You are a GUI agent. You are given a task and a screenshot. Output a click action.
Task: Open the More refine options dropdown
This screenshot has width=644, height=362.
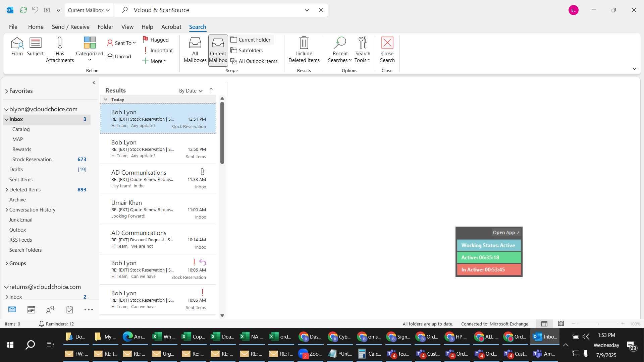(x=154, y=61)
